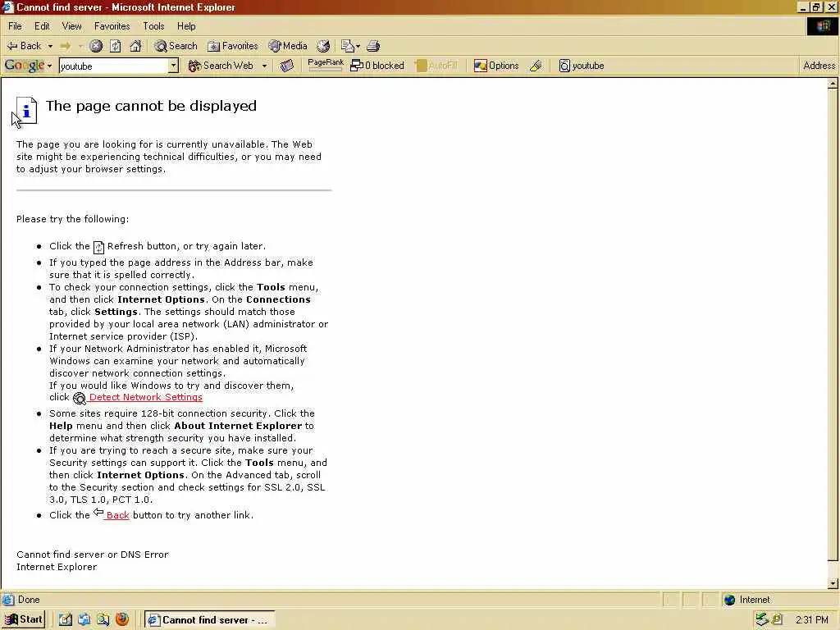Screen dimensions: 840x630
Task: Launch Firefox from quick launch
Action: click(122, 619)
